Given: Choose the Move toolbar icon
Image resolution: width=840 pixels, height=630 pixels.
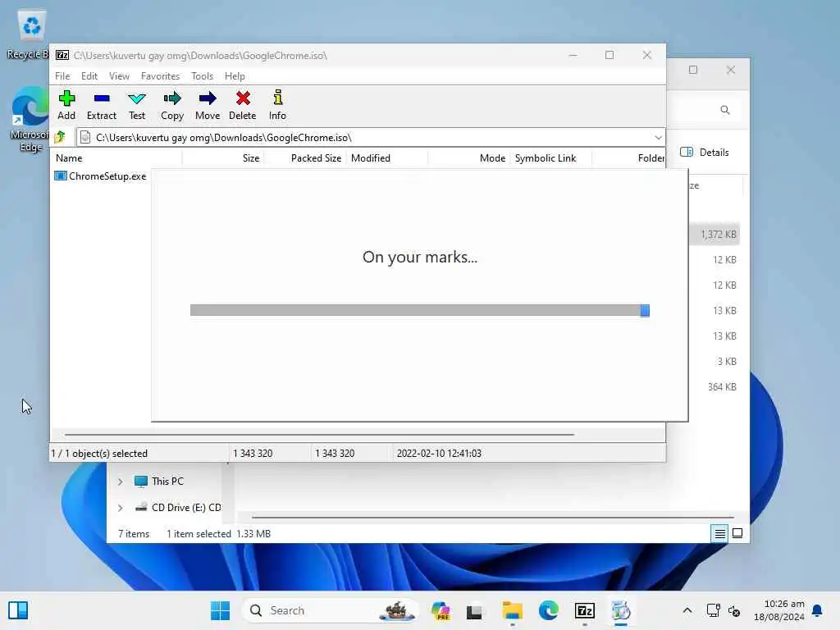Looking at the screenshot, I should 208,104.
